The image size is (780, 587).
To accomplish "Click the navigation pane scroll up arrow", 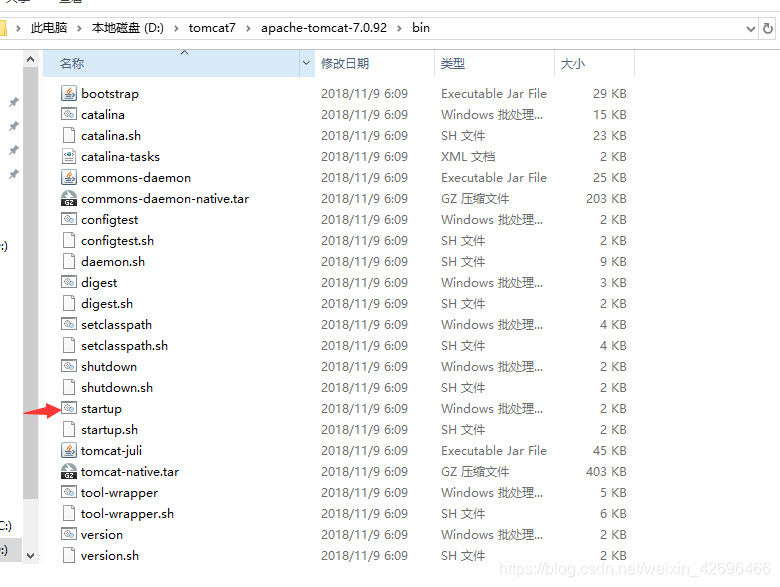I will coord(30,59).
